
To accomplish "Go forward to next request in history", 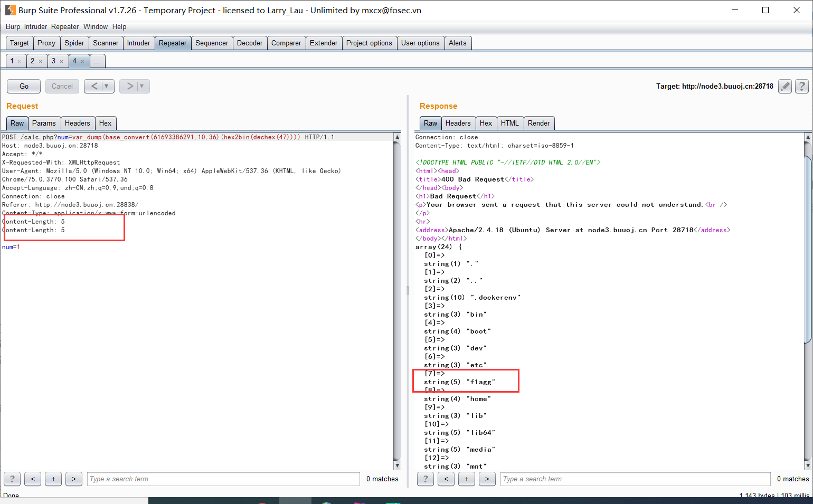I will point(130,86).
